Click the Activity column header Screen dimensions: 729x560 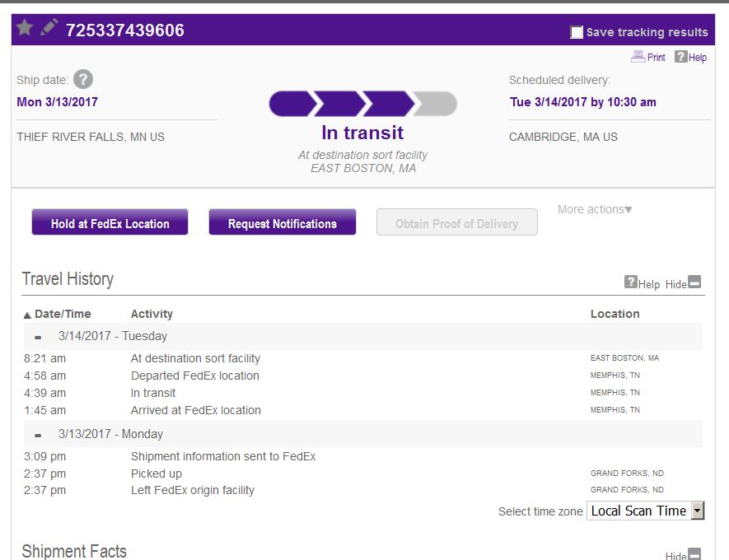[152, 314]
